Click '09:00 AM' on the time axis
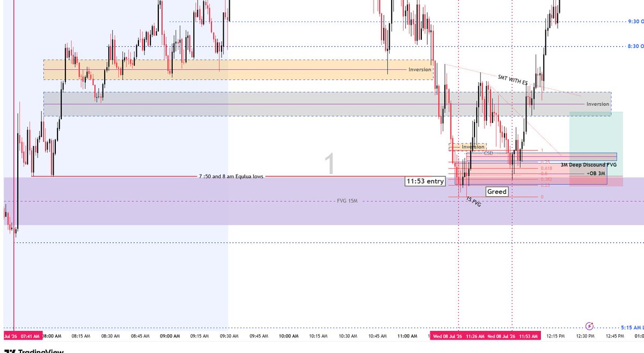 170,336
